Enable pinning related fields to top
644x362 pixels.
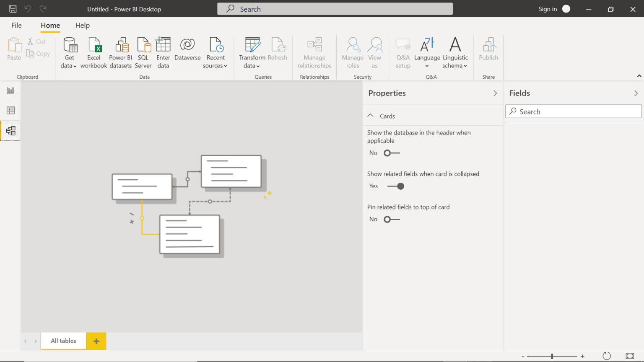(x=392, y=219)
